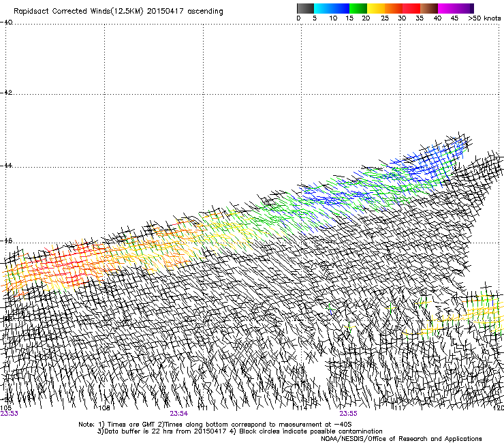Click the 23:55 time label

pos(349,414)
